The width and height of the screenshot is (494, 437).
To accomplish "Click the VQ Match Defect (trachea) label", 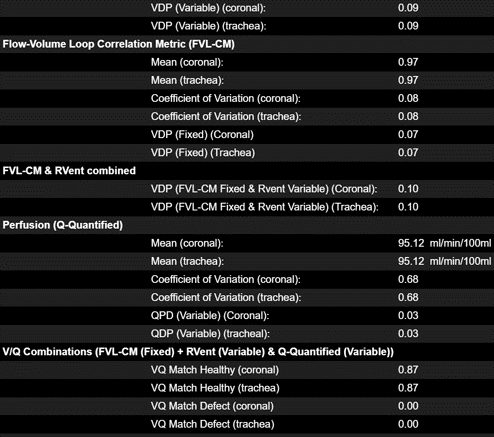I will click(213, 424).
